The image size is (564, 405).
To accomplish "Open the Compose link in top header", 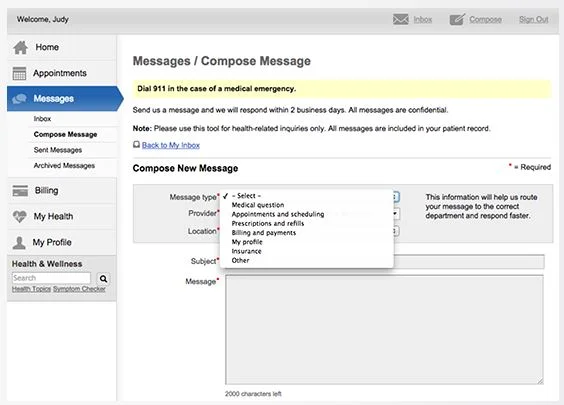I will 485,19.
